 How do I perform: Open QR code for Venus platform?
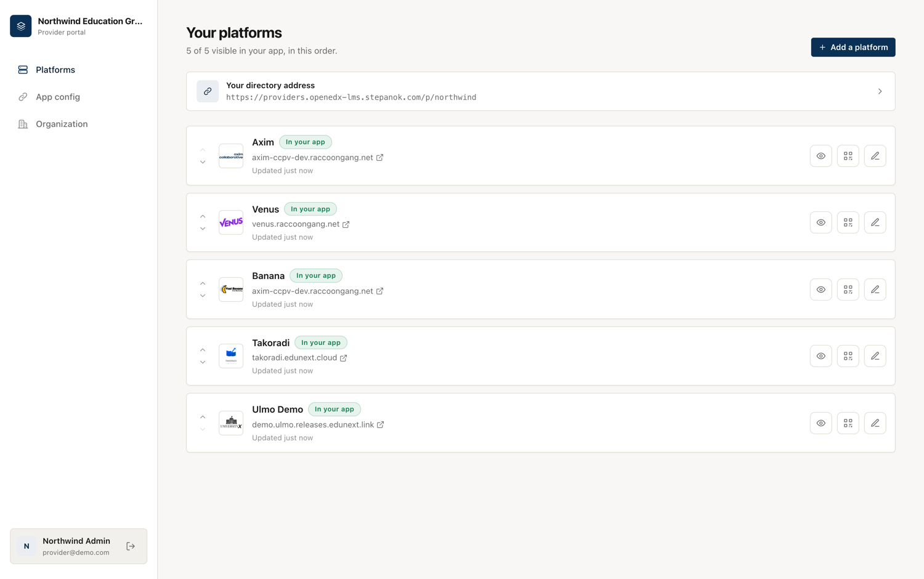[848, 222]
